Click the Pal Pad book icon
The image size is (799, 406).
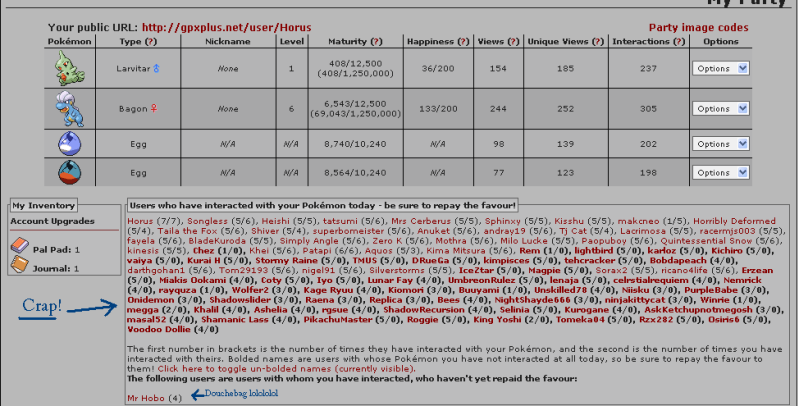tap(19, 245)
